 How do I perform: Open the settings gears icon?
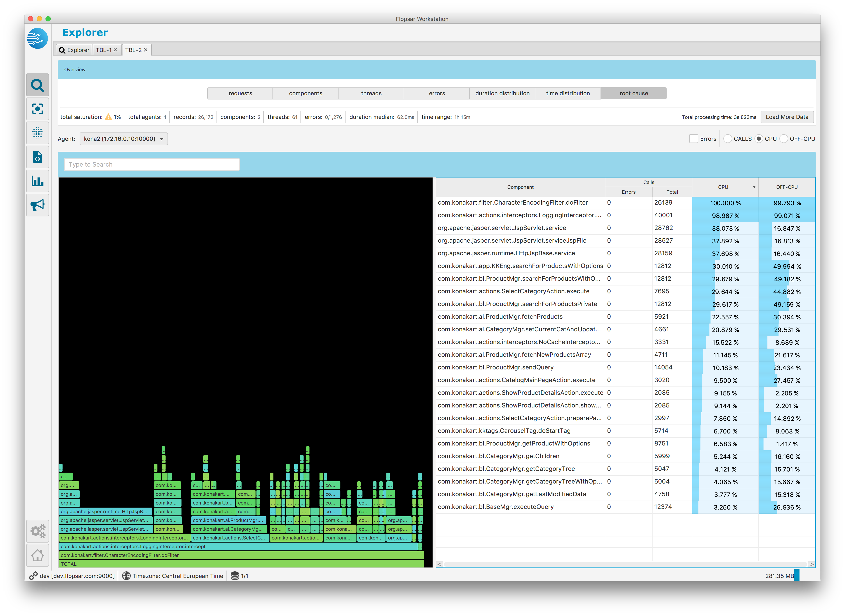pos(37,531)
